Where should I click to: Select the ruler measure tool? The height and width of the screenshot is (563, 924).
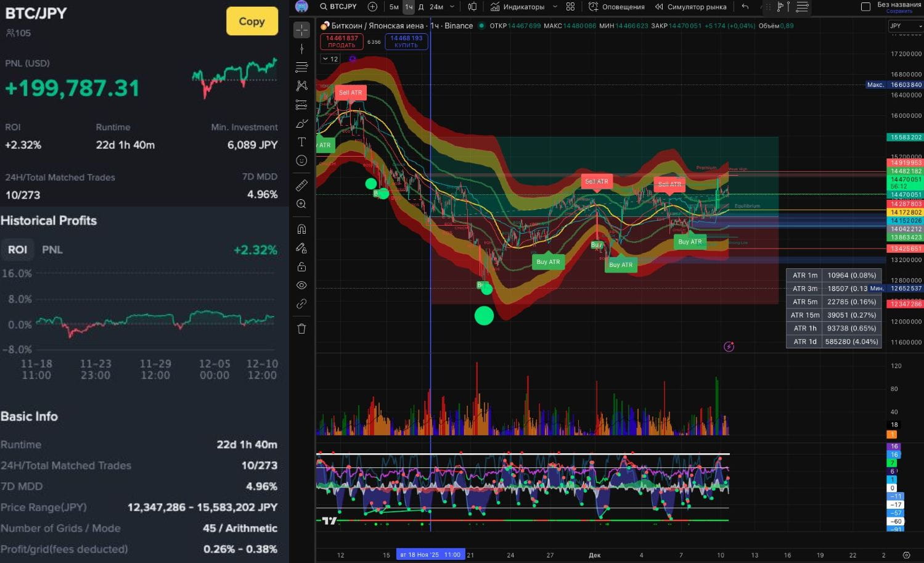coord(301,185)
